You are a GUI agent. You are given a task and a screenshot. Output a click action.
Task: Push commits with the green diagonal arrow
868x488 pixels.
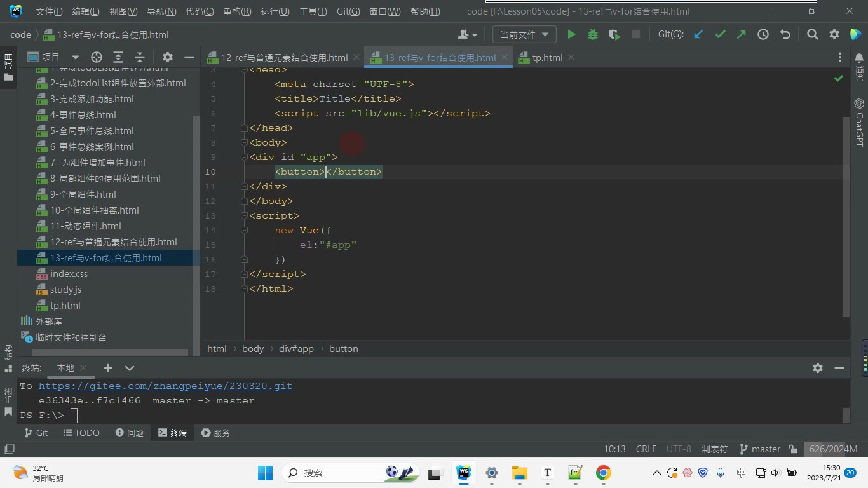tap(741, 35)
